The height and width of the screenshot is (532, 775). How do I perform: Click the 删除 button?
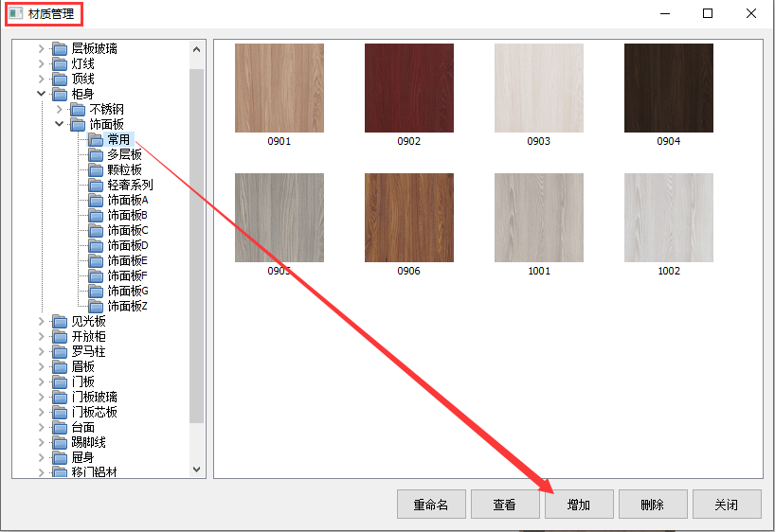pos(653,505)
